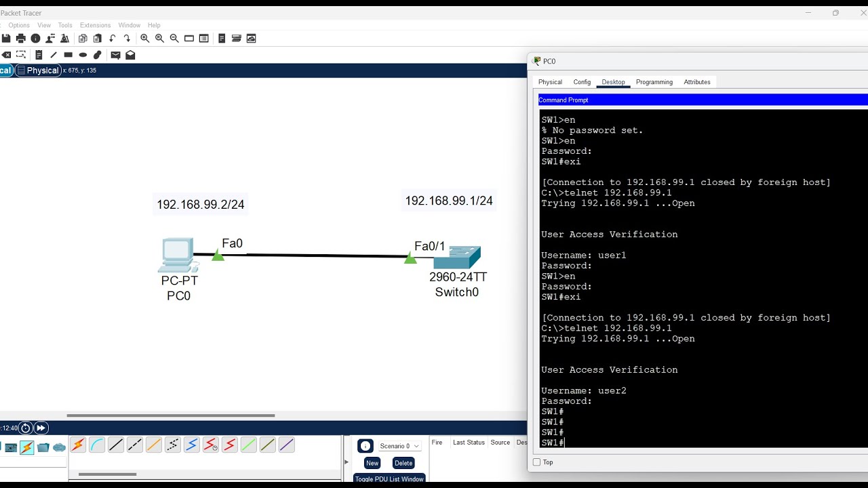The width and height of the screenshot is (868, 488).
Task: Select the Place Note tool
Action: pos(39,55)
